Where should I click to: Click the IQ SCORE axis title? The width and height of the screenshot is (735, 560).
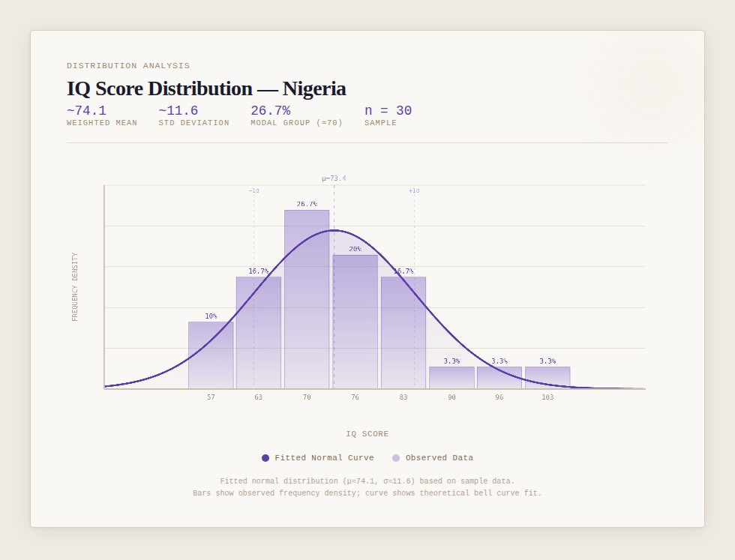(x=367, y=434)
